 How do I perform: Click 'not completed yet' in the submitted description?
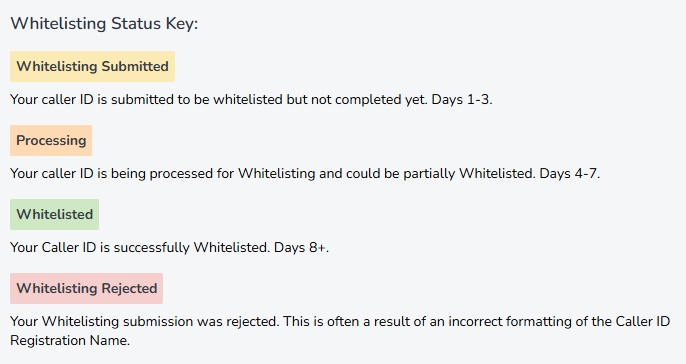(369, 100)
